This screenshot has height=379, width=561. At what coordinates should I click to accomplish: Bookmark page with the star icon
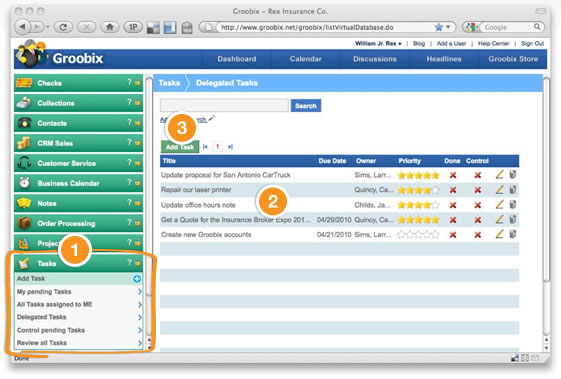pyautogui.click(x=439, y=27)
